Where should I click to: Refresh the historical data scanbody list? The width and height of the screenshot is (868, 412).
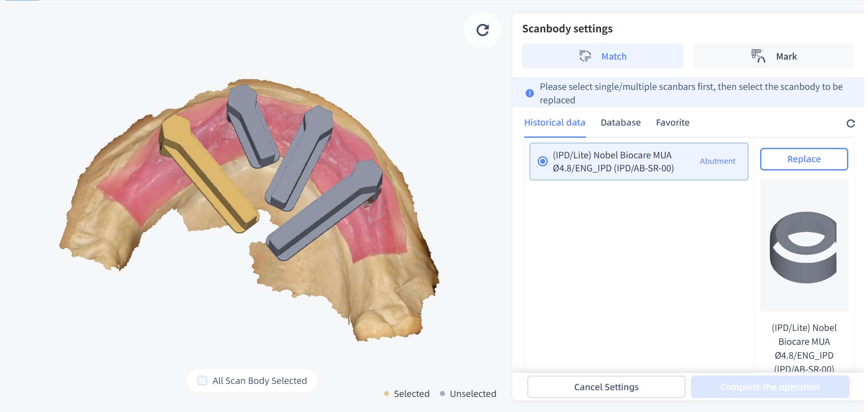(x=850, y=123)
